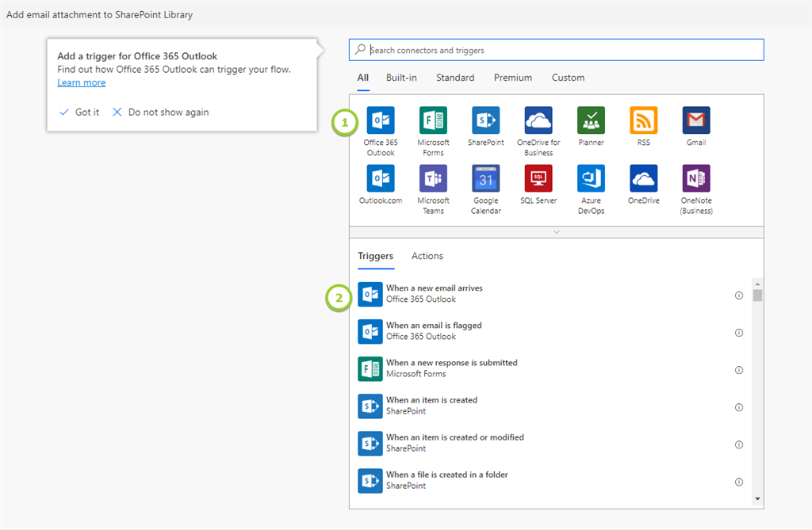Open the OneDrive for Business connector
The width and height of the screenshot is (812, 530).
538,120
